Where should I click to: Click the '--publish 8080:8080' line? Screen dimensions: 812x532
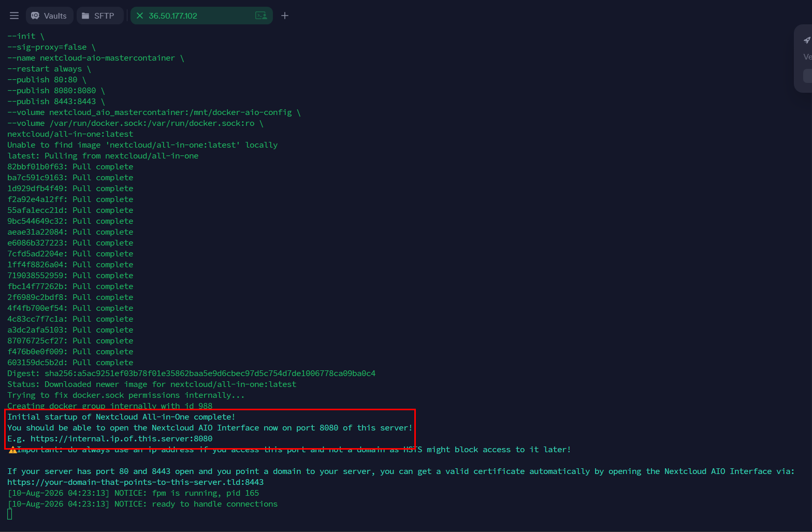click(x=56, y=91)
